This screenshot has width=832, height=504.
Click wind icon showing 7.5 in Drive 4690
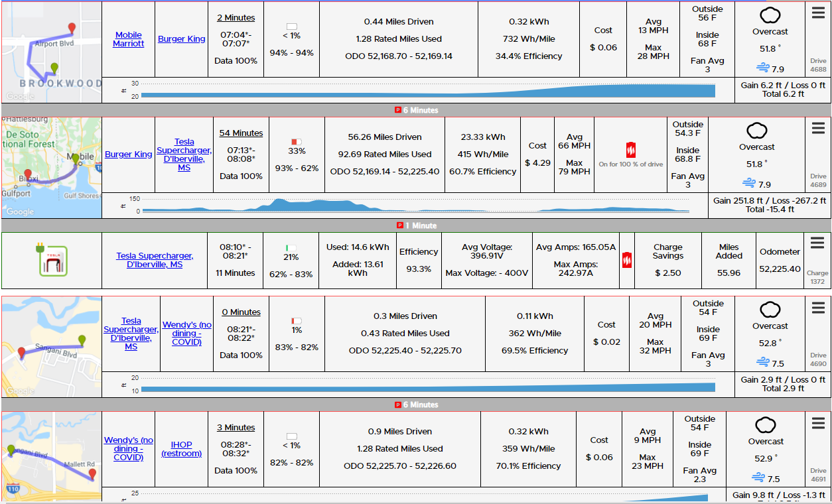pyautogui.click(x=763, y=363)
